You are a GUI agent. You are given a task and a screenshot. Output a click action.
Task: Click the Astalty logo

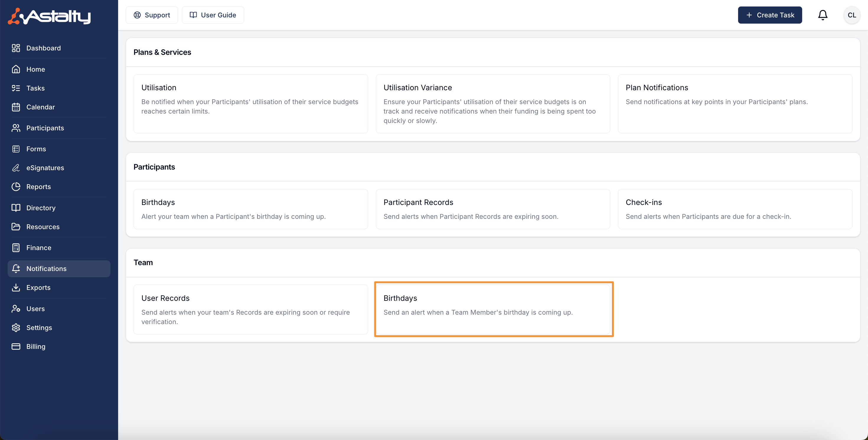49,16
